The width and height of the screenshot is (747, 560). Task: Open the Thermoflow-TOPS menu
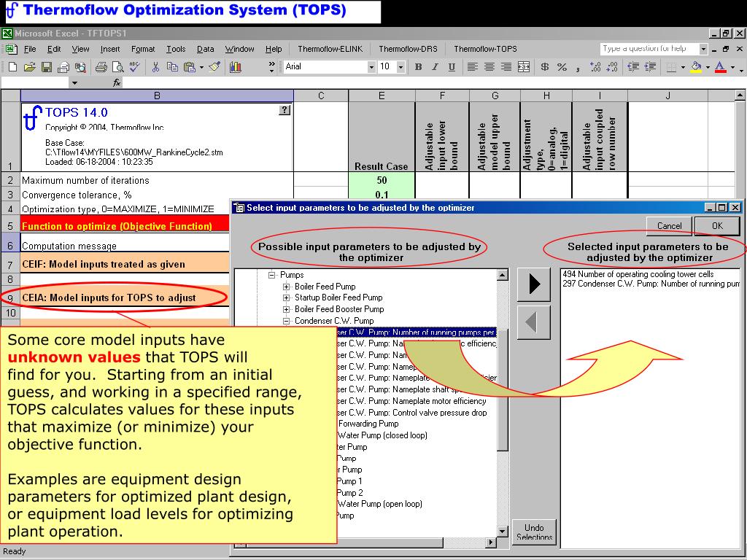point(485,49)
